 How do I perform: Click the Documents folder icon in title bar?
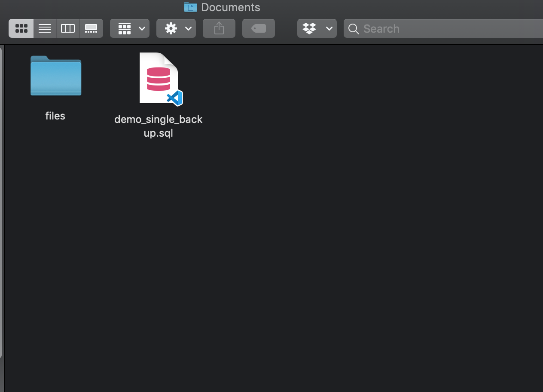click(x=190, y=7)
